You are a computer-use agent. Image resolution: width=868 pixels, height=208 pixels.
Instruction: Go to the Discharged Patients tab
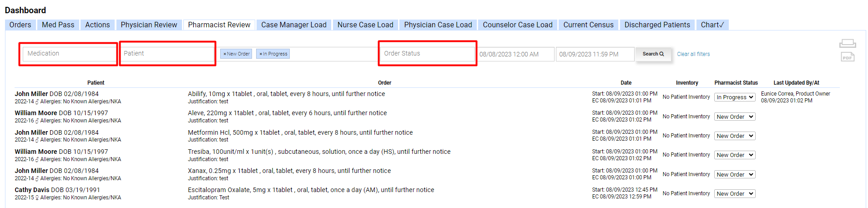(656, 25)
